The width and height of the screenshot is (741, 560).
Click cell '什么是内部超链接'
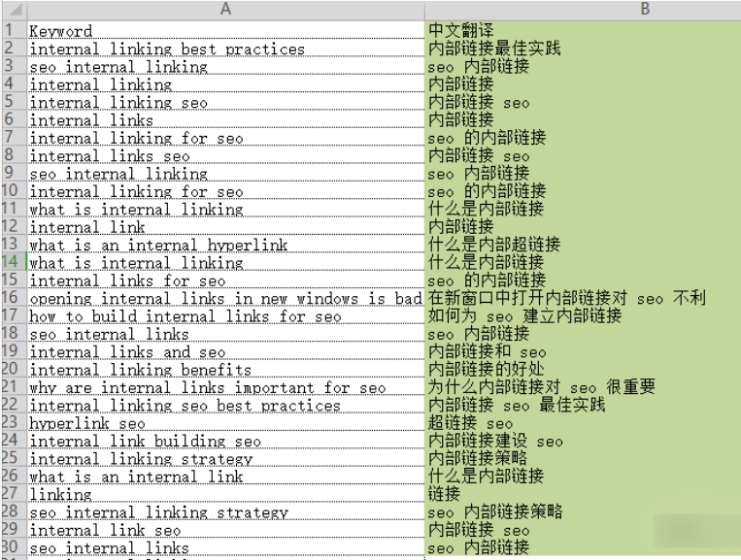583,244
